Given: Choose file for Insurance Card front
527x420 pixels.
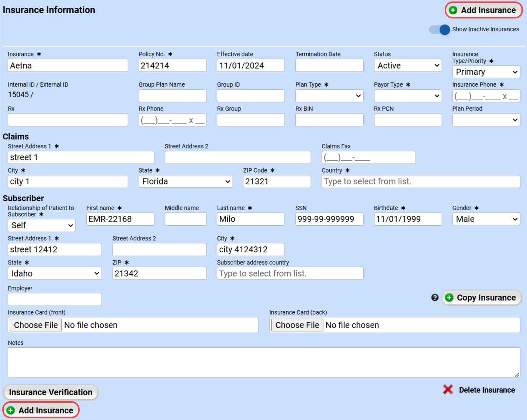Looking at the screenshot, I should [36, 325].
